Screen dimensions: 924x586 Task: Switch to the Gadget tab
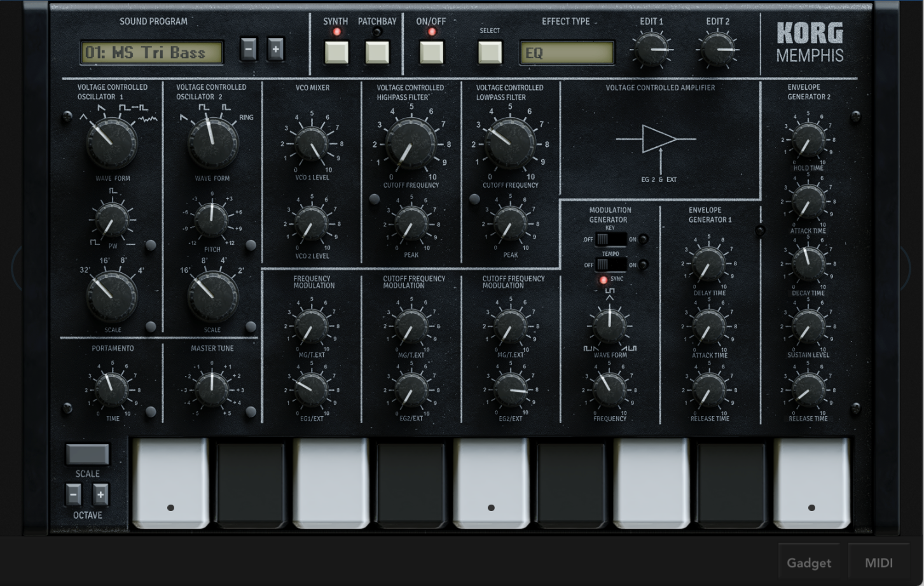pyautogui.click(x=809, y=562)
